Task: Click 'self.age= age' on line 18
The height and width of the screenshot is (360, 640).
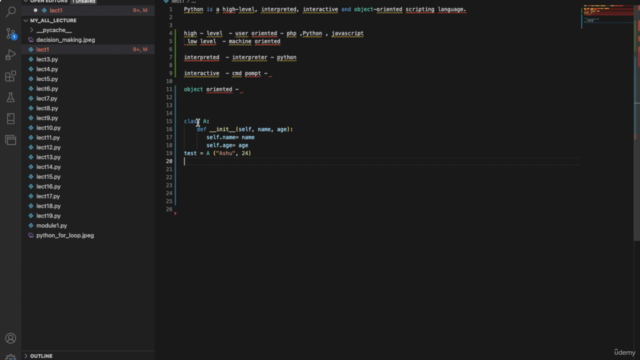Action: pyautogui.click(x=227, y=145)
